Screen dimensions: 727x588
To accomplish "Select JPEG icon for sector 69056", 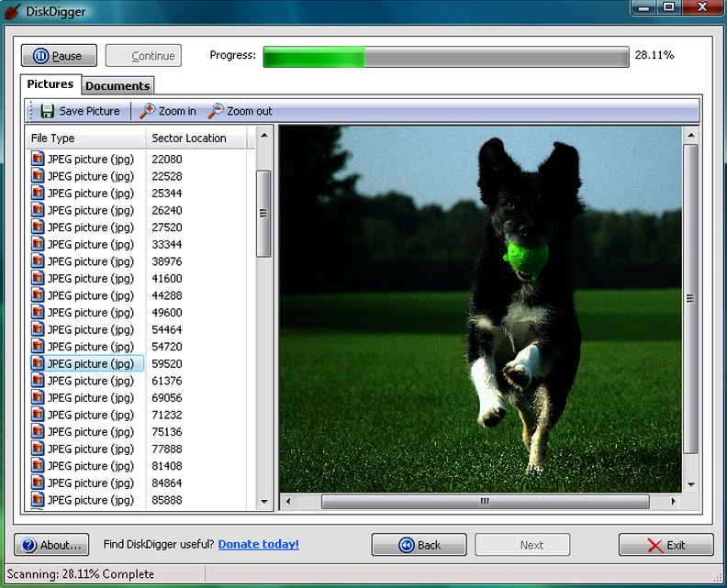I will [x=38, y=397].
